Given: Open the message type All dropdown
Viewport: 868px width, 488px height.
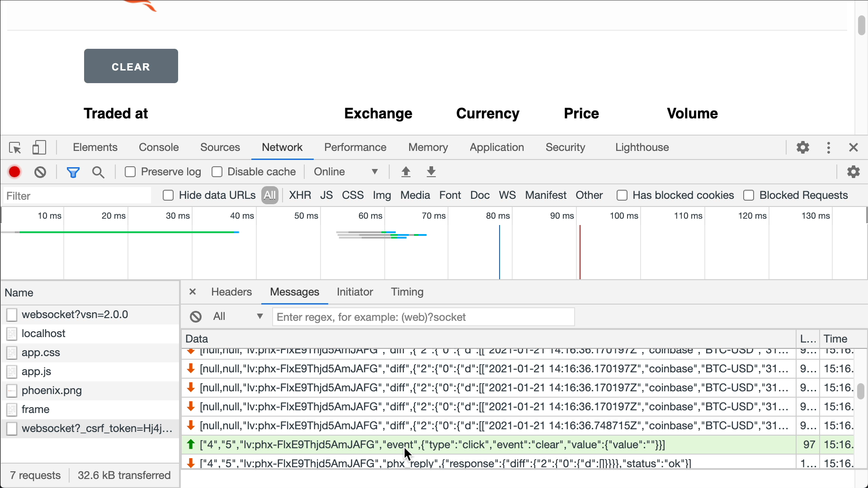Looking at the screenshot, I should point(238,316).
